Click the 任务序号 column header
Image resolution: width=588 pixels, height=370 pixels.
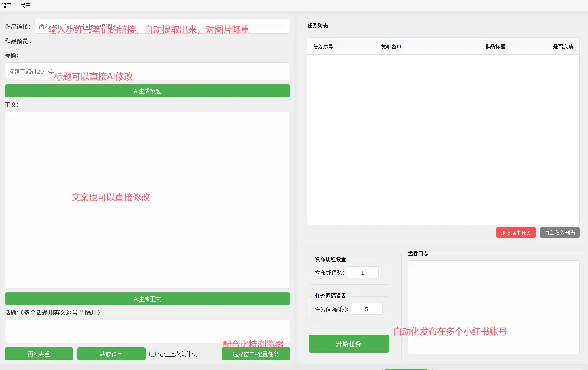(323, 46)
